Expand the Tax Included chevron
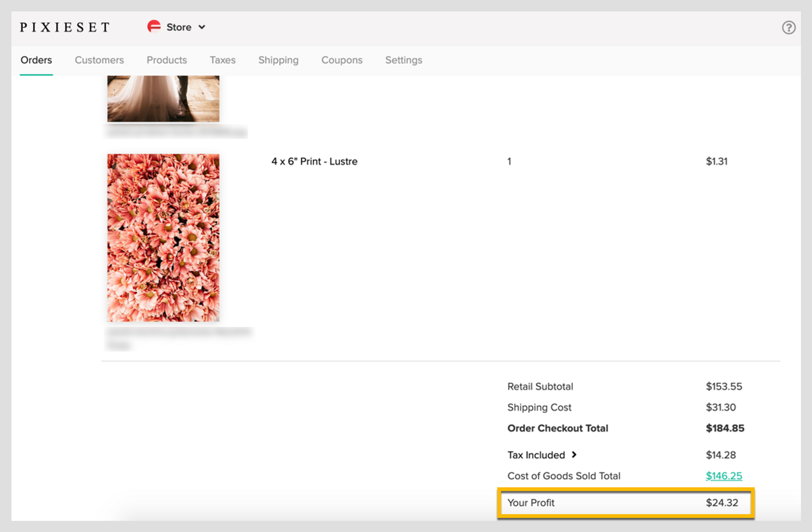This screenshot has height=532, width=812. point(574,454)
